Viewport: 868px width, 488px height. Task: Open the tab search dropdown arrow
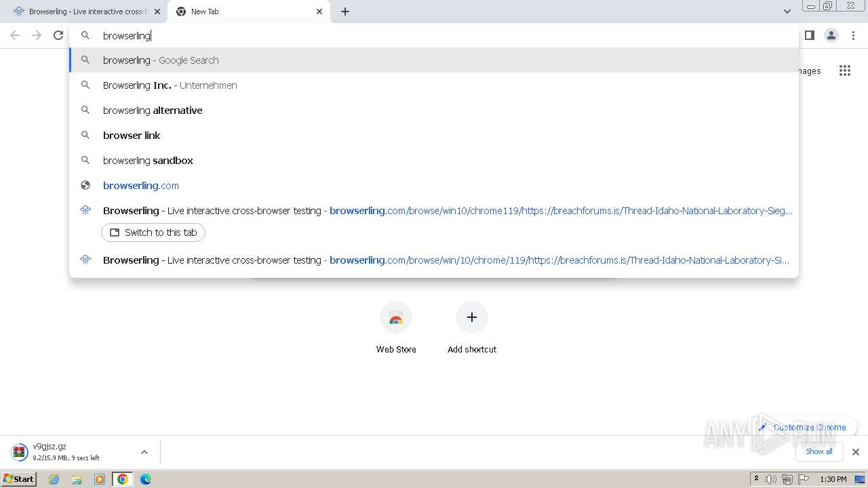coord(787,12)
